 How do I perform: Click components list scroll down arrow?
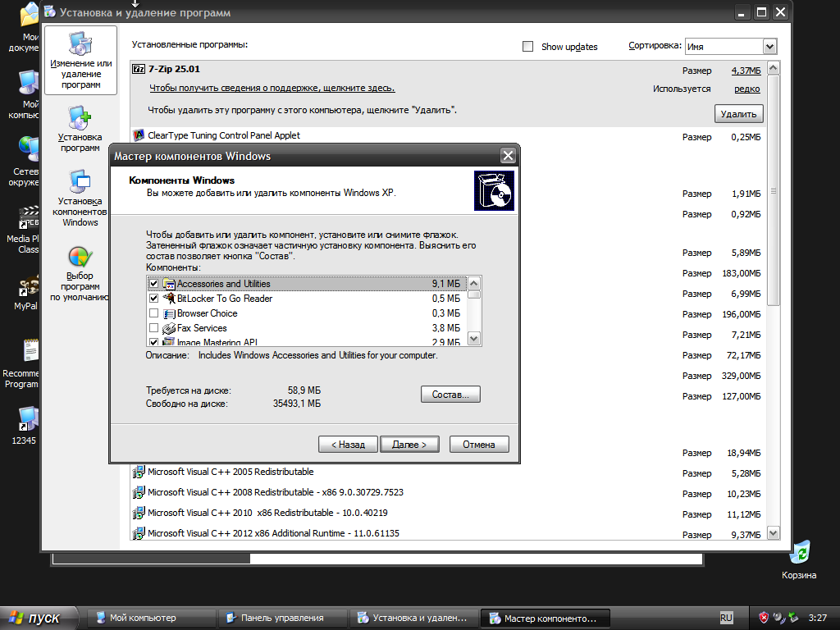(x=474, y=339)
